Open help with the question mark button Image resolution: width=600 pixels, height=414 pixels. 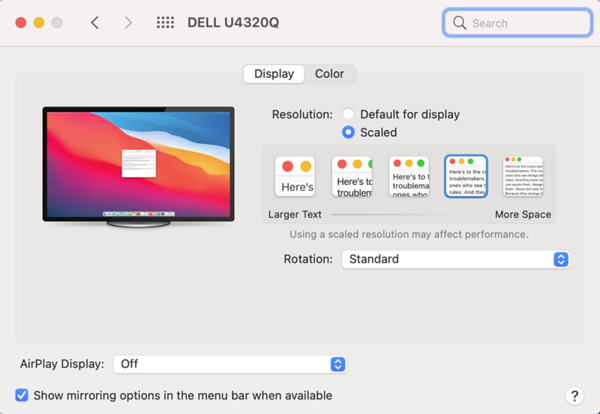click(x=574, y=396)
